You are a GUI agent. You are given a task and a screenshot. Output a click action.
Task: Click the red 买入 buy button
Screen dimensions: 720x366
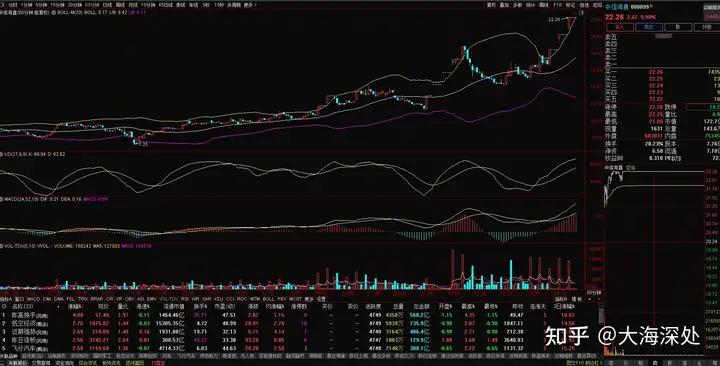point(620,27)
